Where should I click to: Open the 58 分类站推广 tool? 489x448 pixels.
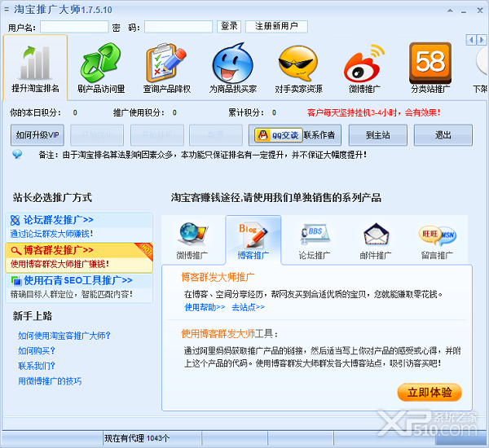[x=430, y=68]
